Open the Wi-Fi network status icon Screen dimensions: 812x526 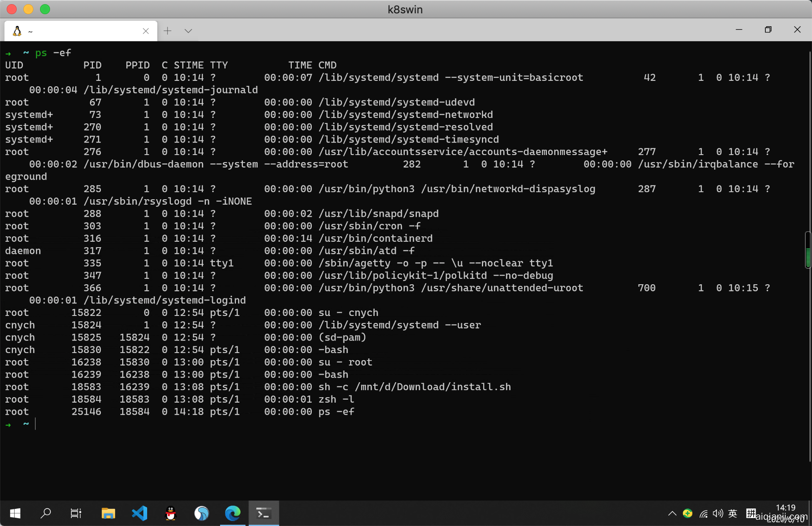704,513
